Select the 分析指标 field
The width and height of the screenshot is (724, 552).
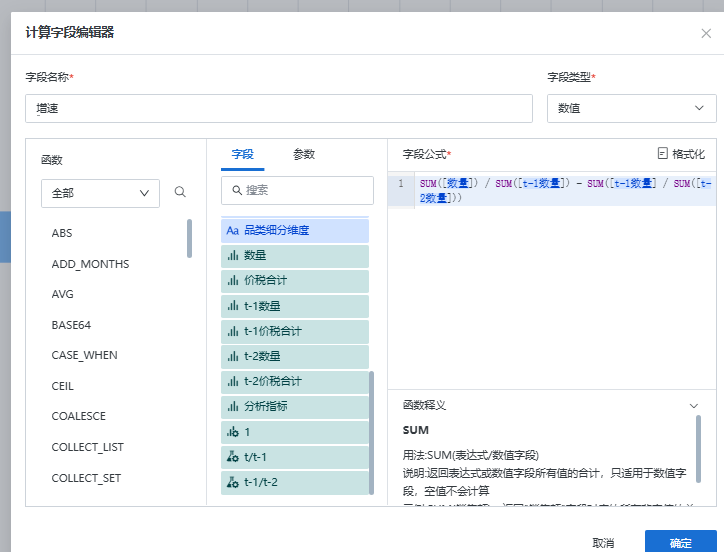coord(295,406)
